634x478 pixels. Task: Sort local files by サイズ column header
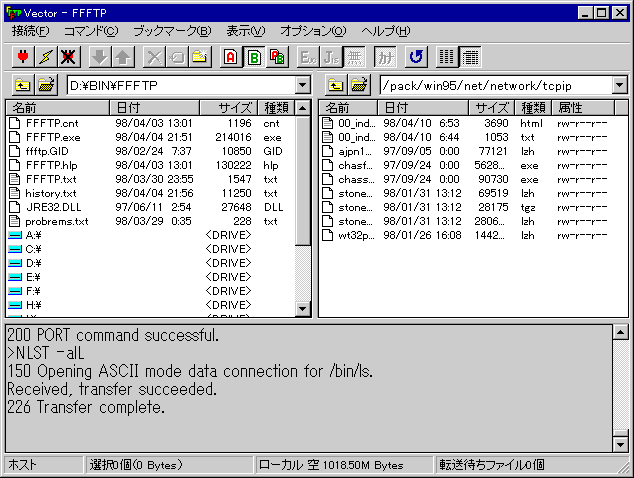point(228,108)
